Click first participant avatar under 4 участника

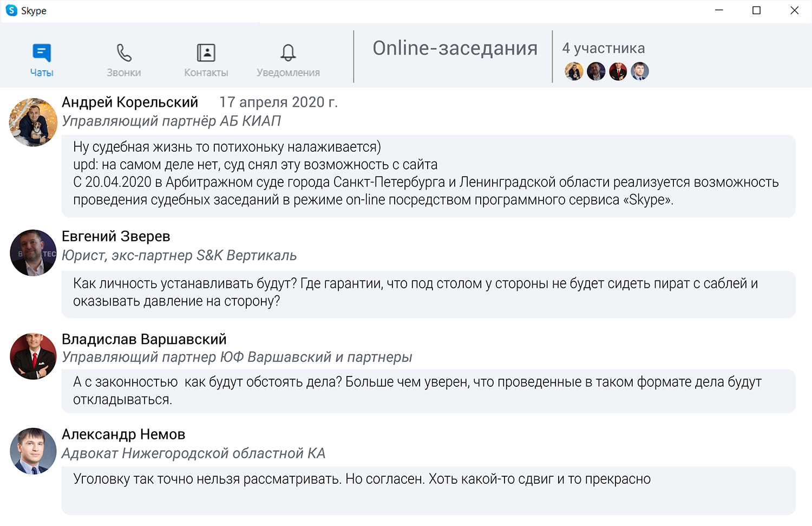click(x=574, y=72)
